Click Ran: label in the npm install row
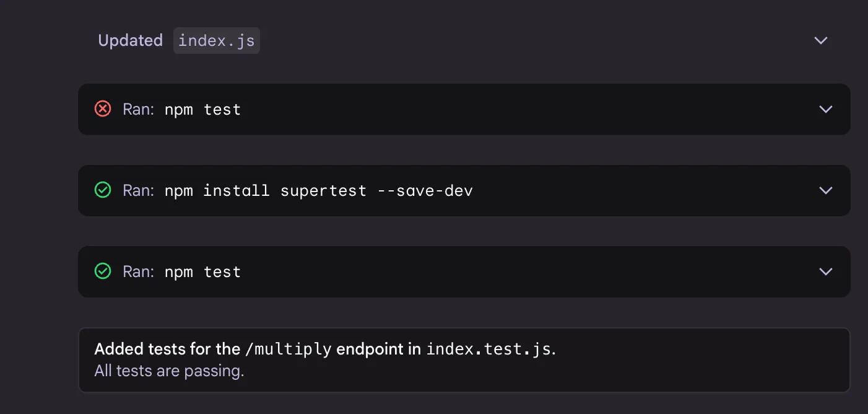Screen dimensions: 868x414 138,190
